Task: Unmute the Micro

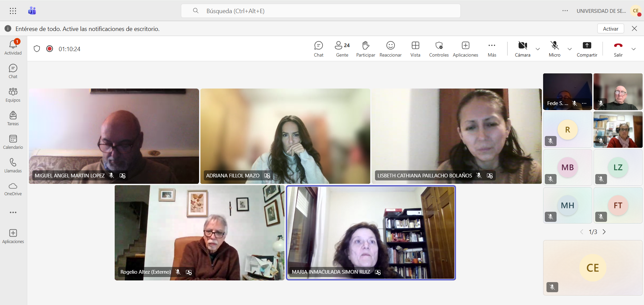Action: click(x=555, y=49)
